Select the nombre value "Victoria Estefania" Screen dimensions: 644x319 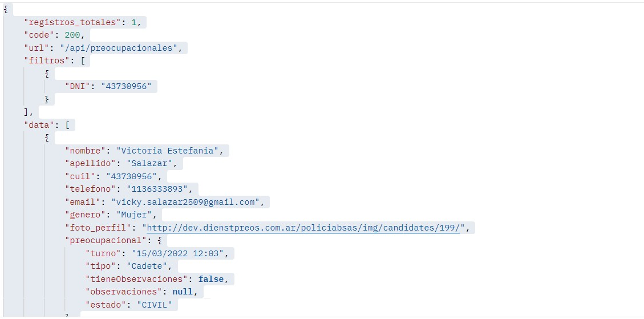point(168,151)
